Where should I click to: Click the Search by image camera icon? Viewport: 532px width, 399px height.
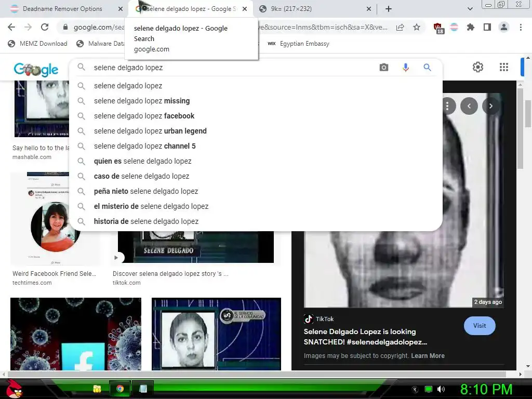point(384,67)
